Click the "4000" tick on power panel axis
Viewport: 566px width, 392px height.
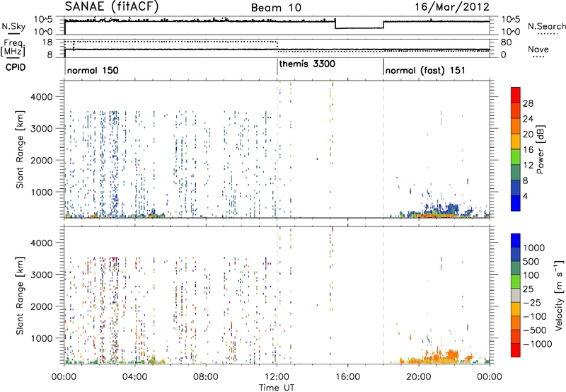click(42, 96)
